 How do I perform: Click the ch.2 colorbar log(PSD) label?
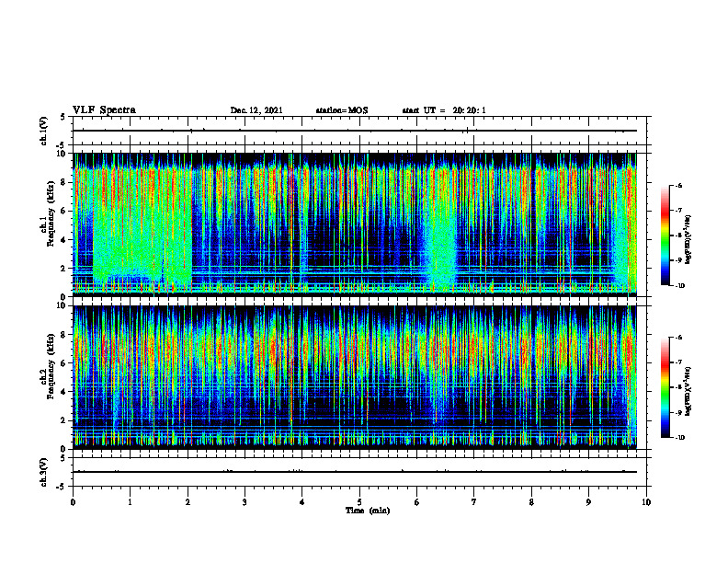click(688, 392)
